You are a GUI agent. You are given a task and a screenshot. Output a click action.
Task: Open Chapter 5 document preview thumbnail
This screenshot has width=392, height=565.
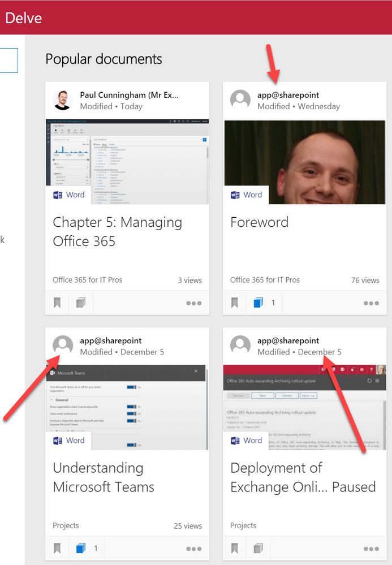127,162
